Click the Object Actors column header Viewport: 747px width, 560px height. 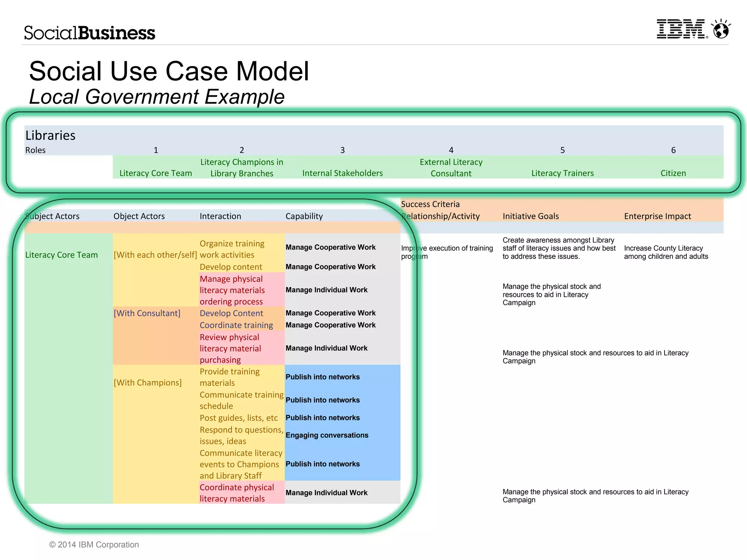(x=139, y=216)
